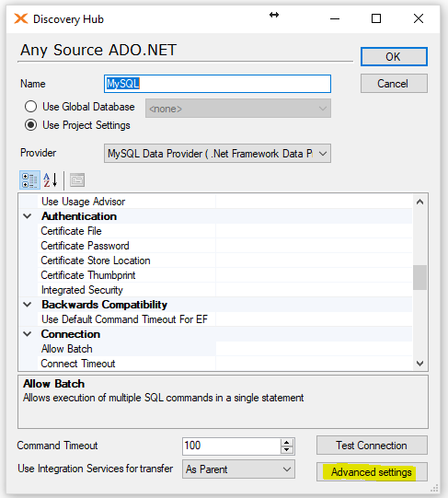Open Use Integration Services As Parent dropdown

click(x=238, y=469)
